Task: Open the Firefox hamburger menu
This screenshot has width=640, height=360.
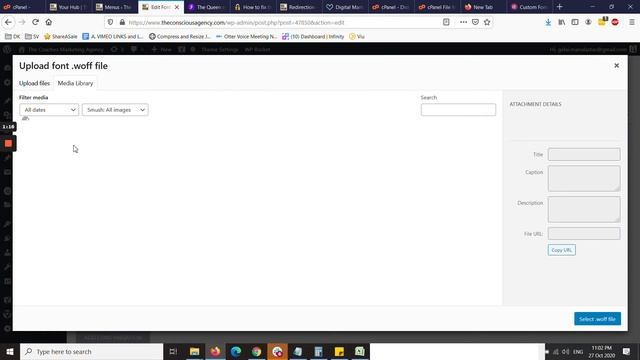Action: [631, 22]
